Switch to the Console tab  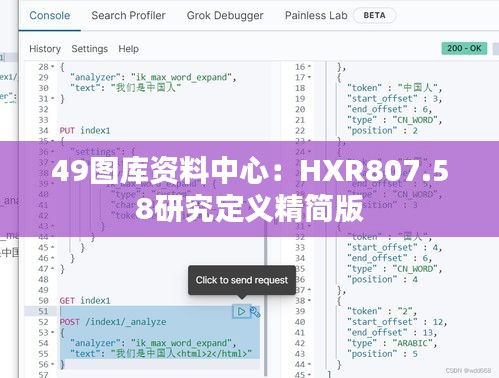coord(50,15)
